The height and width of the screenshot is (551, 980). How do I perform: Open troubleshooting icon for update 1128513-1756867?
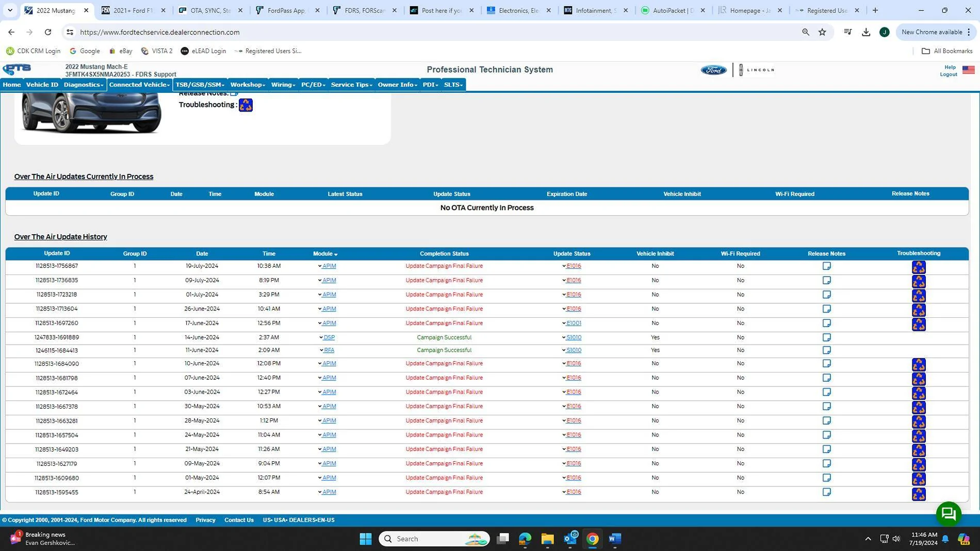[x=919, y=267]
